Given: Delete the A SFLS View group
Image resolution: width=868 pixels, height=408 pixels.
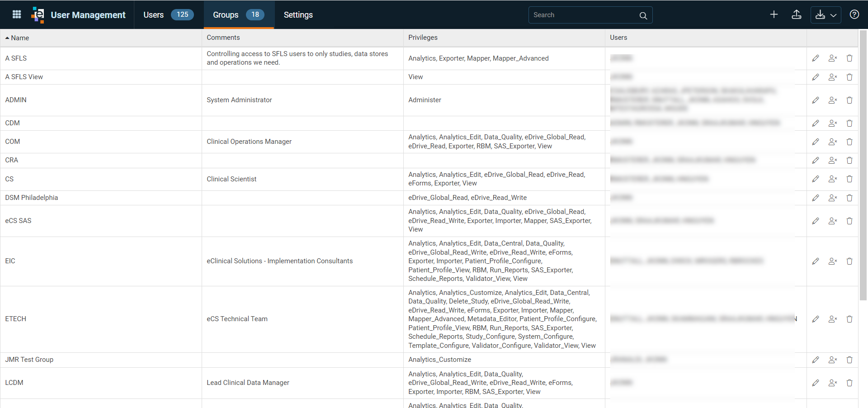Looking at the screenshot, I should [849, 77].
